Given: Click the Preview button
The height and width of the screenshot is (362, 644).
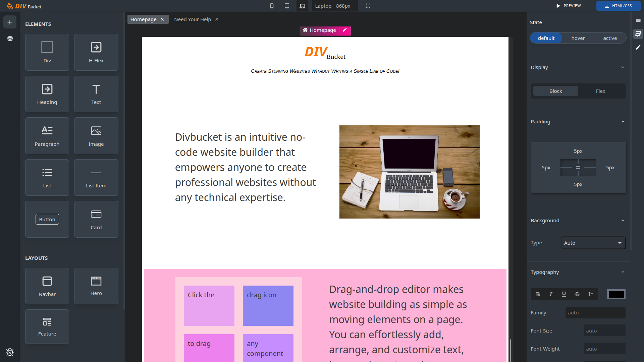Looking at the screenshot, I should [x=569, y=6].
